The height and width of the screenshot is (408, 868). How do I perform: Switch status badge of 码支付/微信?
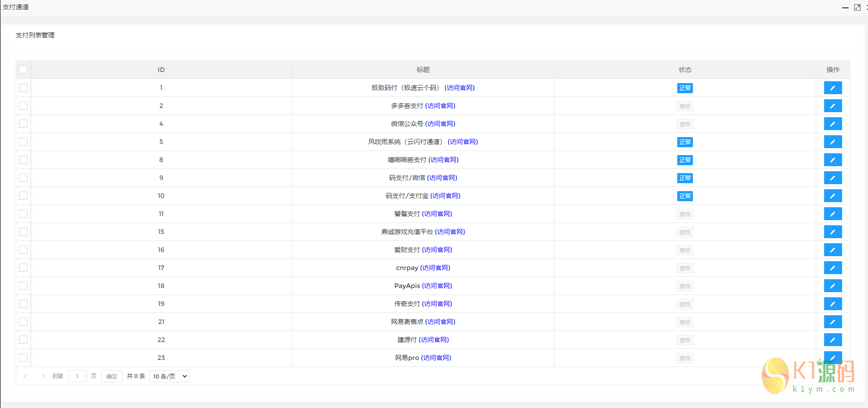pyautogui.click(x=685, y=178)
